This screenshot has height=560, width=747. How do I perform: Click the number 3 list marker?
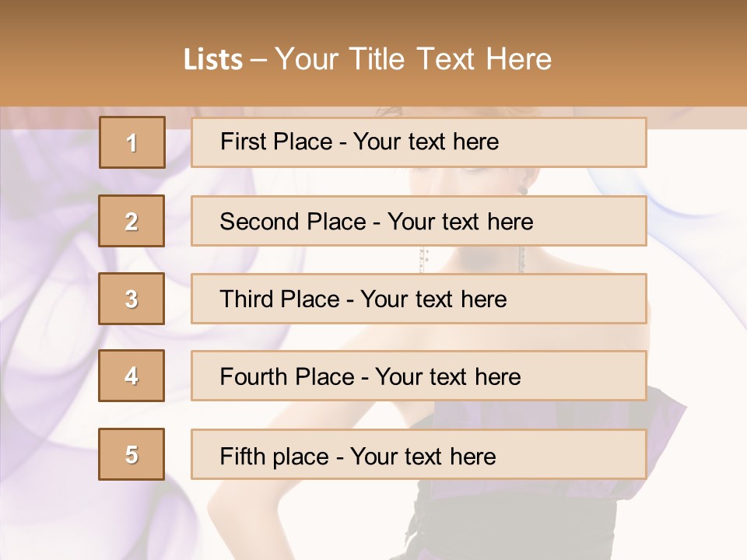pos(132,299)
